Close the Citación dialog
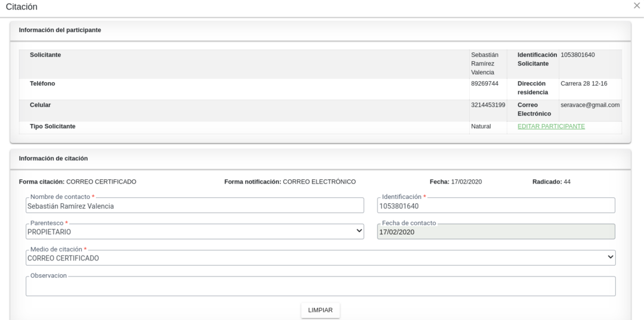 pyautogui.click(x=637, y=5)
